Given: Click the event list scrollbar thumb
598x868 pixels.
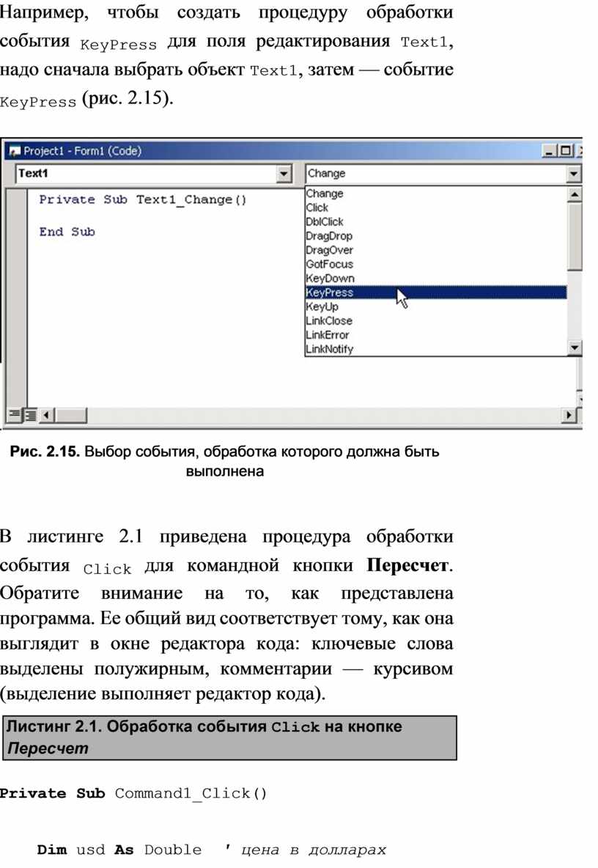Looking at the screenshot, I should (575, 237).
